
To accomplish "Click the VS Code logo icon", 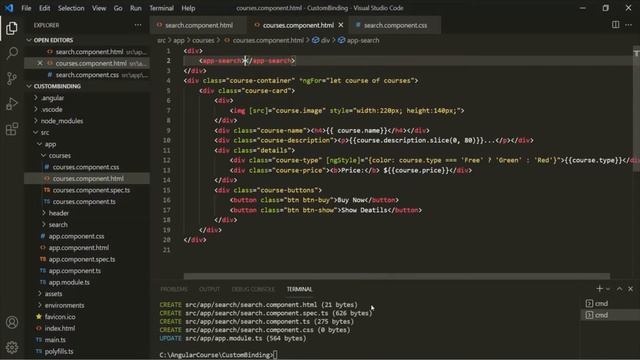I will tap(9, 8).
